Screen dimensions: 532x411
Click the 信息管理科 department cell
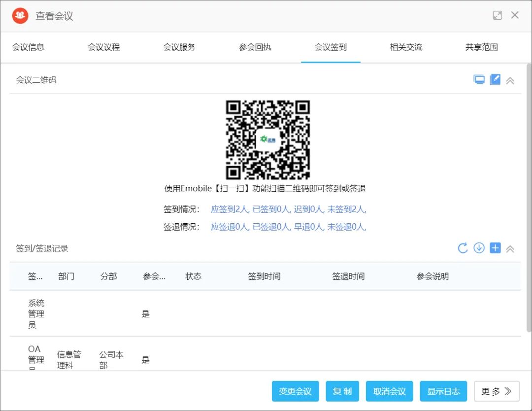69,360
